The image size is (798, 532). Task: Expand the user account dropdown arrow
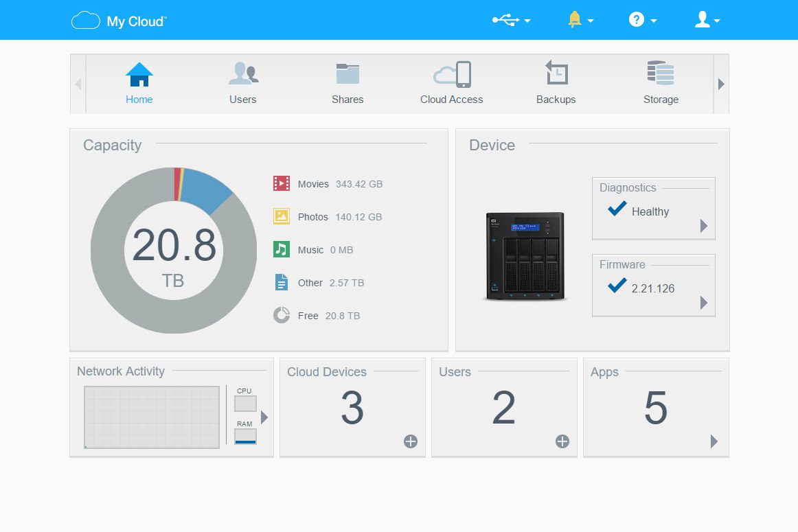(716, 21)
